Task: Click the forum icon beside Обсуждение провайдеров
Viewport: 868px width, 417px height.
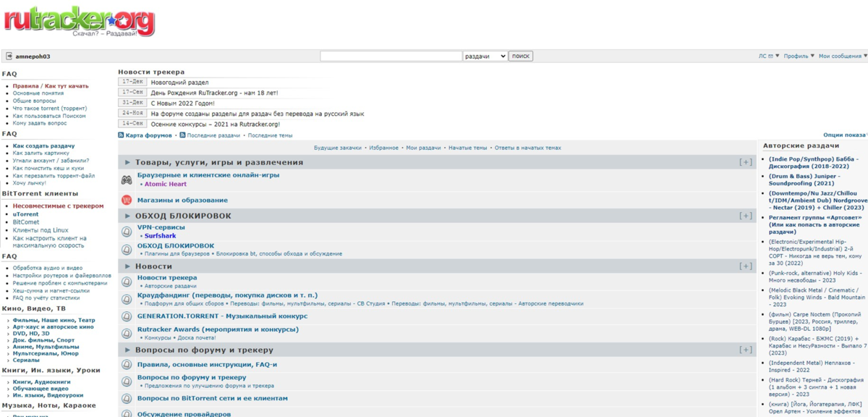Action: pos(127,414)
